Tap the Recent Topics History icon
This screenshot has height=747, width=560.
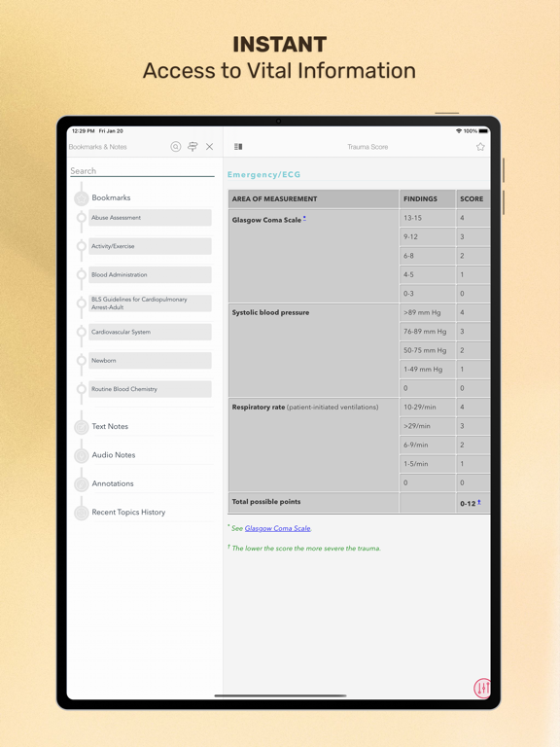point(82,513)
